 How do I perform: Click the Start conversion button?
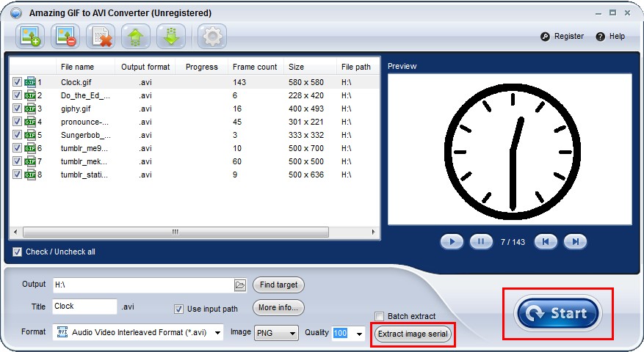pos(558,313)
